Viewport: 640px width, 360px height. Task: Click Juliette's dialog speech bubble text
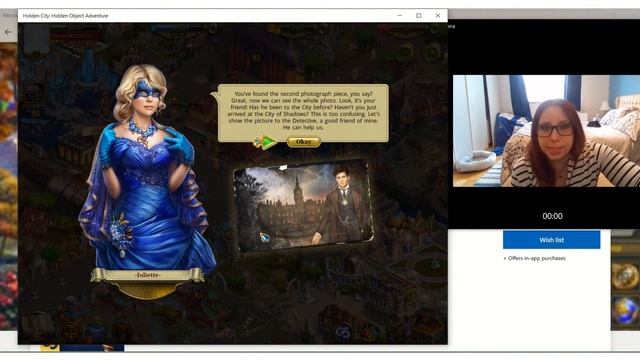[x=303, y=110]
